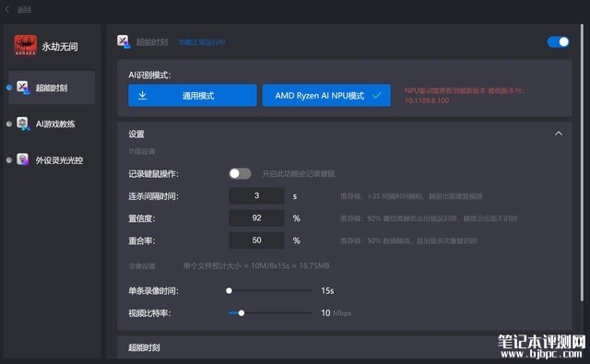This screenshot has height=364, width=590.
Task: Select AMD Ryzen AI NPU模式 button
Action: [326, 96]
